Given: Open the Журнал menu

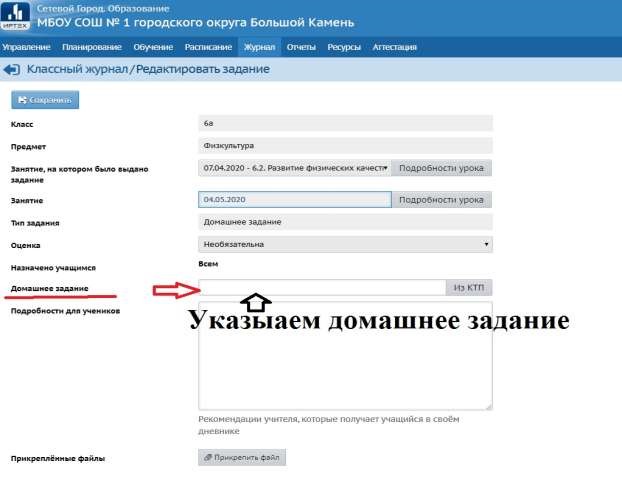Looking at the screenshot, I should pos(259,47).
